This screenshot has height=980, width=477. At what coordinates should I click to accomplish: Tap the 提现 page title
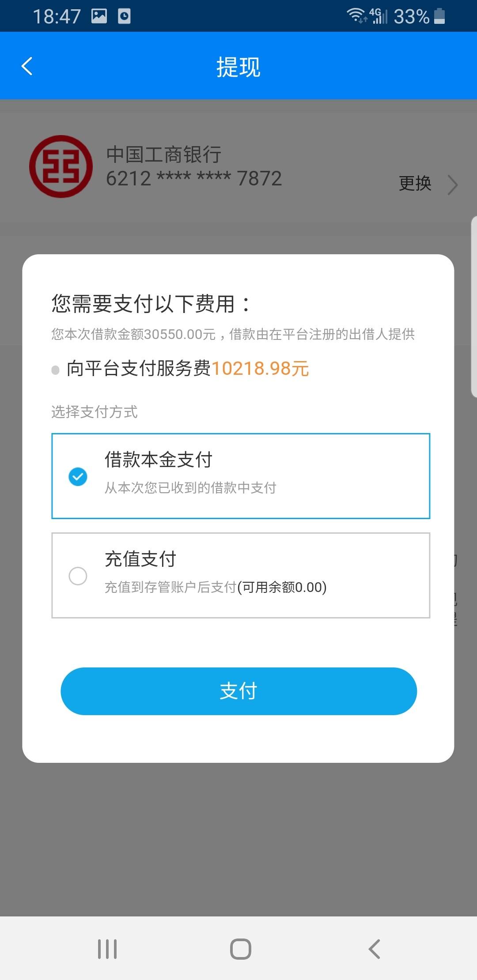tap(238, 67)
